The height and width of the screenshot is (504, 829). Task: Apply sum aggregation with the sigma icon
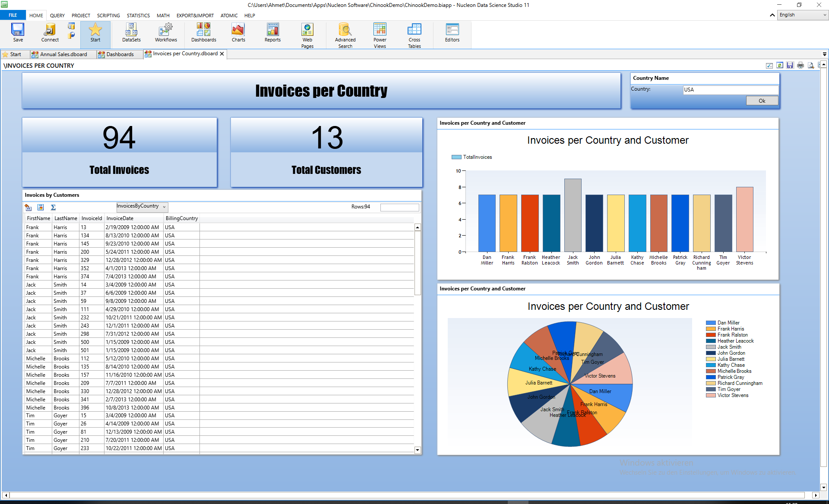click(53, 208)
